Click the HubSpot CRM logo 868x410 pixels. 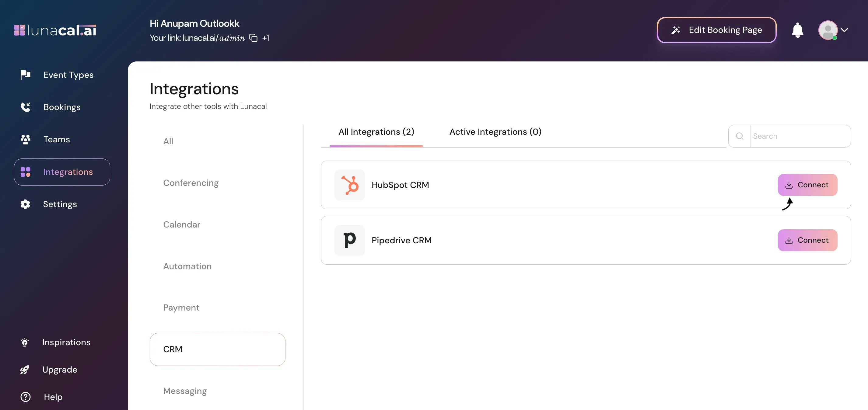coord(349,185)
